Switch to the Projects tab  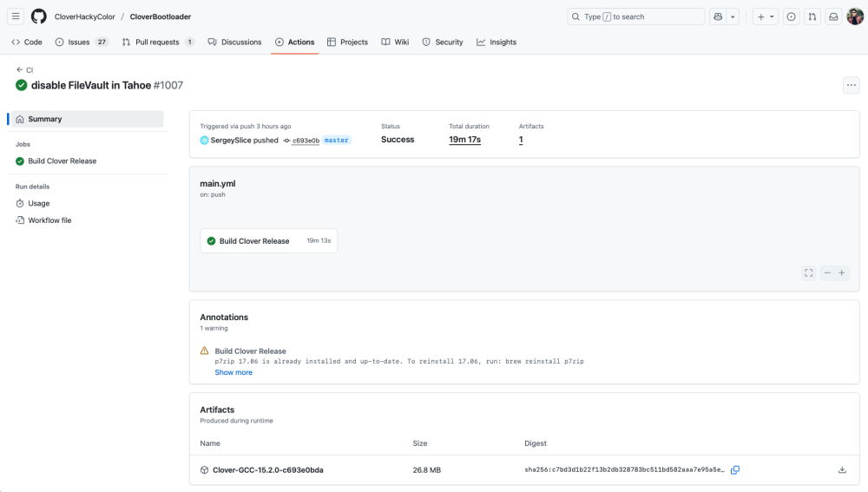348,42
